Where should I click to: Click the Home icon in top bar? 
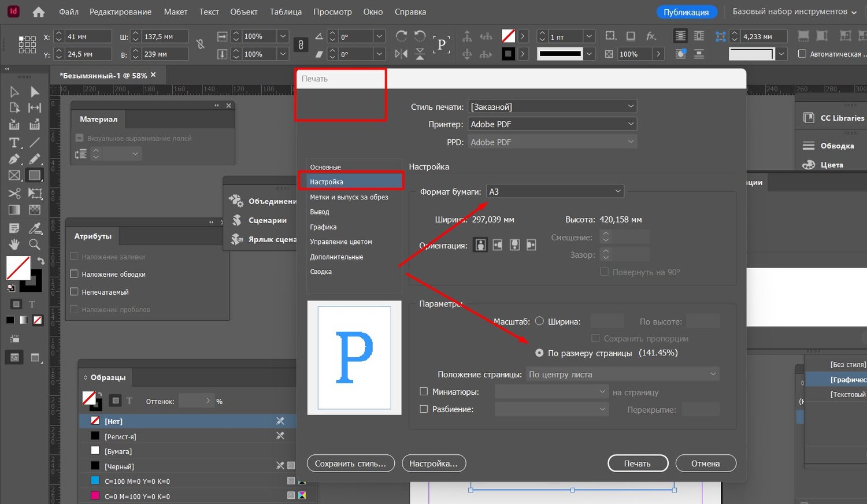tap(38, 12)
